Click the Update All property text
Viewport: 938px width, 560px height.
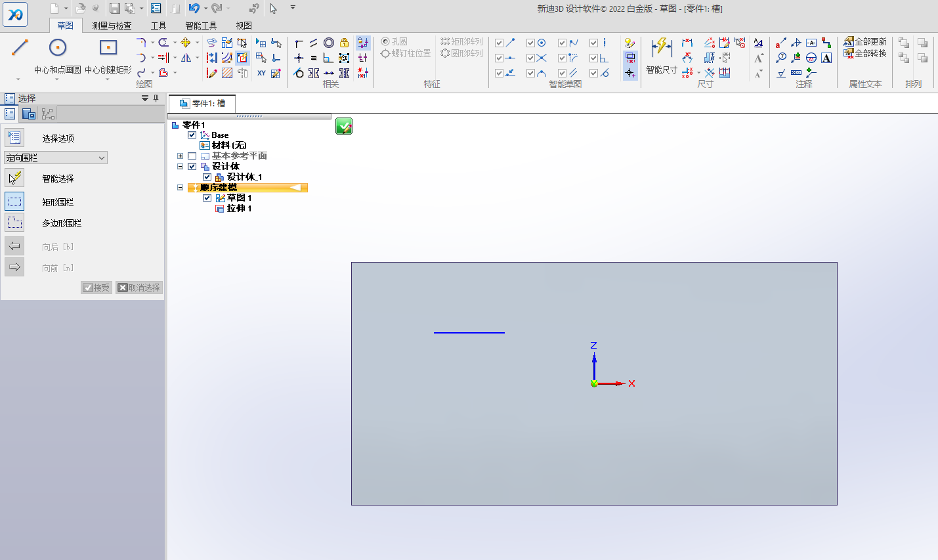[870, 42]
